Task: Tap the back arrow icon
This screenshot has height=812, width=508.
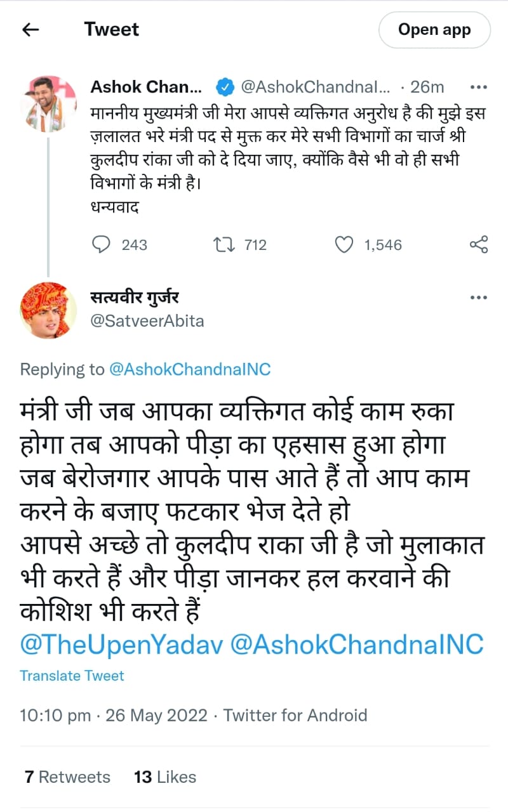Action: (x=30, y=29)
